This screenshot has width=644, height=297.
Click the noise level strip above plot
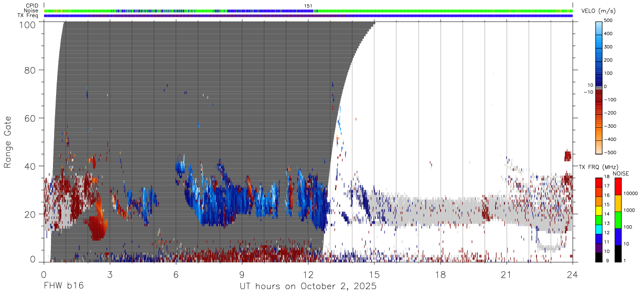pyautogui.click(x=308, y=10)
